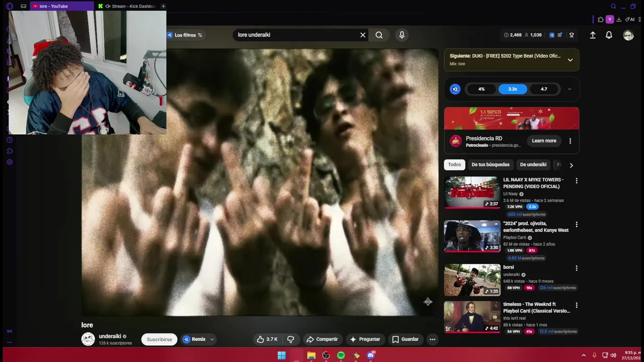Open the "2024" Playboi Carti thumbnail
The image size is (644, 362).
472,236
